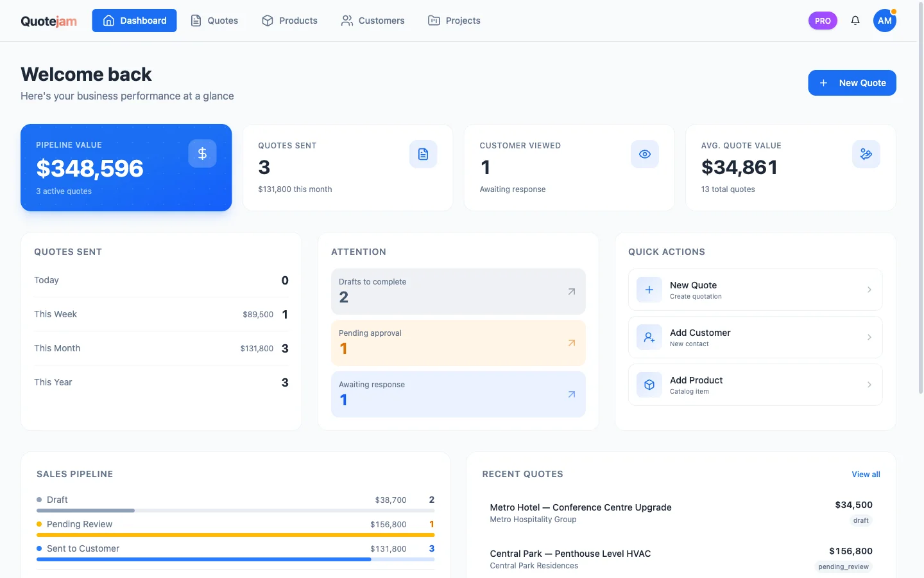Click the dollar icon on Pipeline Value card
924x578 pixels.
(202, 153)
